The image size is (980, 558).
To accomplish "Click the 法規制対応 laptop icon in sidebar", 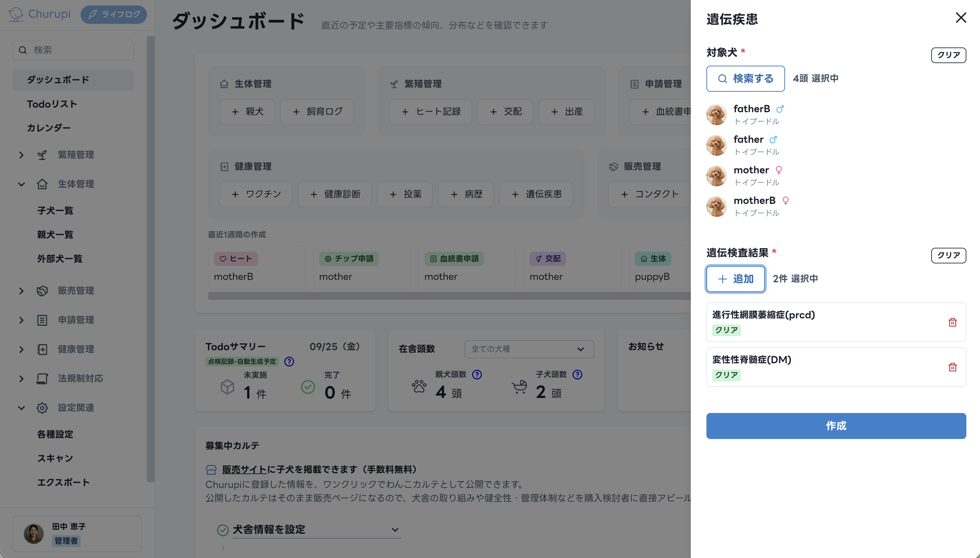I will pyautogui.click(x=42, y=379).
